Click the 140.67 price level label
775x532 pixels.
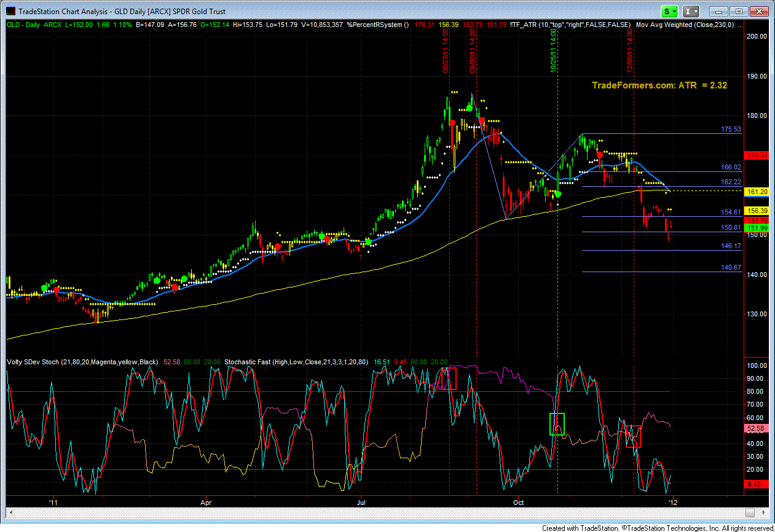(731, 267)
